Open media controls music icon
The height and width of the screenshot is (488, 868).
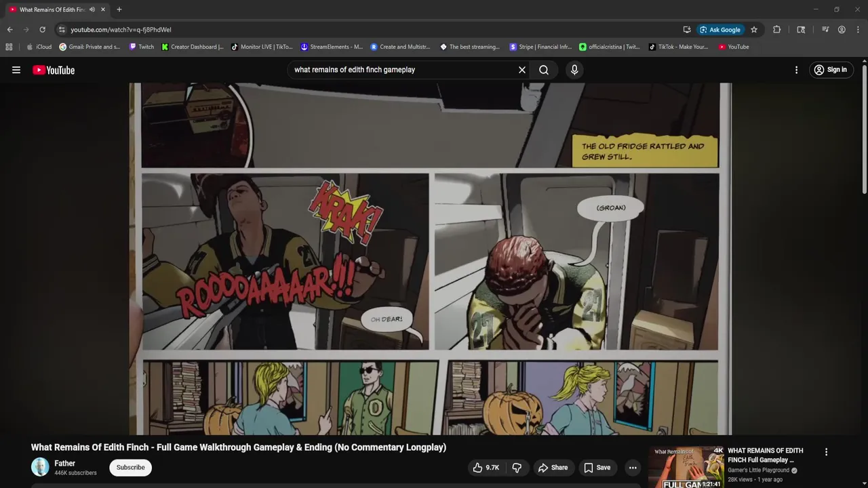coord(825,30)
